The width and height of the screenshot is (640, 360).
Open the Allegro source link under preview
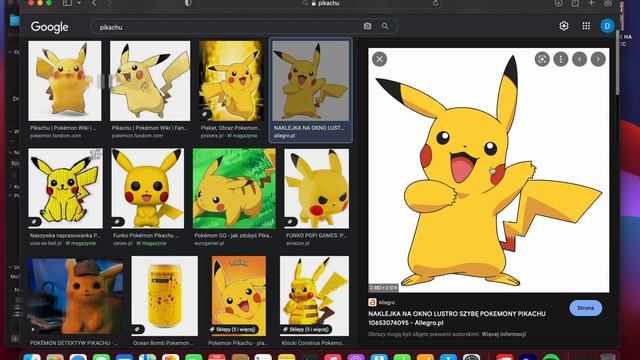click(x=382, y=302)
